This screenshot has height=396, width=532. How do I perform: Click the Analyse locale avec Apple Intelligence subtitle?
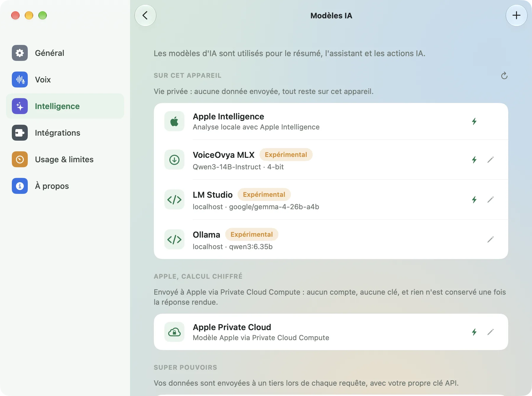(x=256, y=127)
